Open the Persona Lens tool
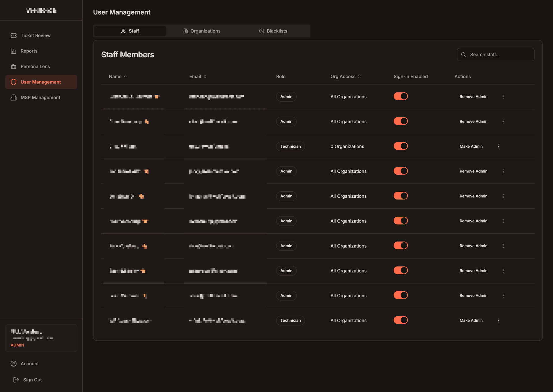The width and height of the screenshot is (553, 392). pyautogui.click(x=35, y=66)
